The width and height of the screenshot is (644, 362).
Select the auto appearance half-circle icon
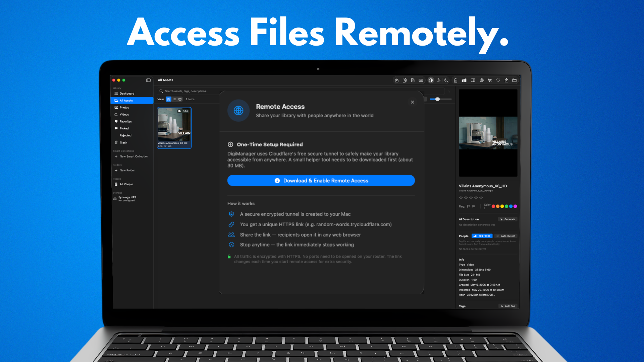tap(431, 80)
